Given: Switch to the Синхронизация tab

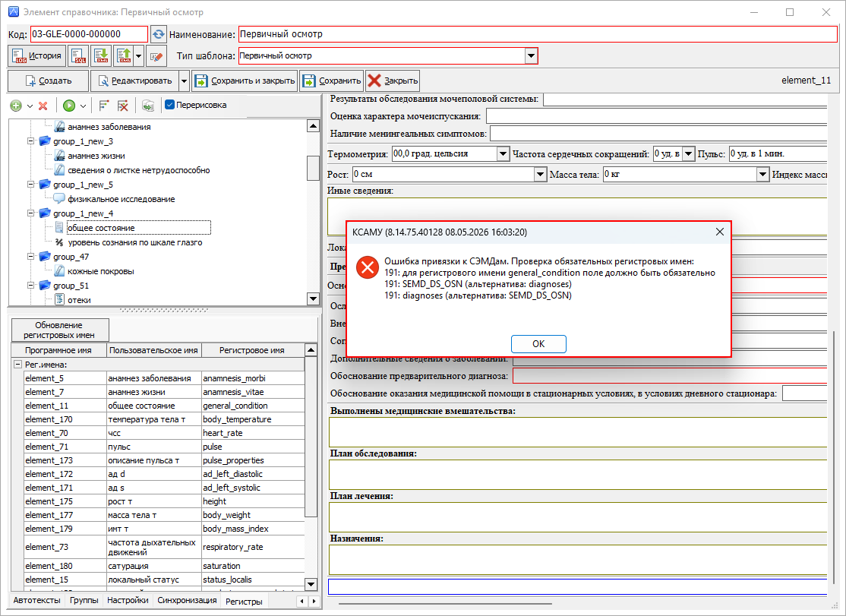Looking at the screenshot, I should tap(188, 600).
